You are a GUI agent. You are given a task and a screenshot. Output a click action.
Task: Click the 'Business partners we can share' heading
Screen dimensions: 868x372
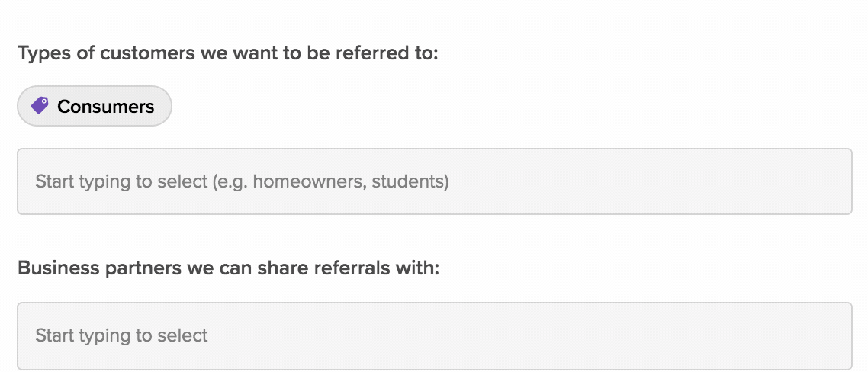(x=228, y=268)
